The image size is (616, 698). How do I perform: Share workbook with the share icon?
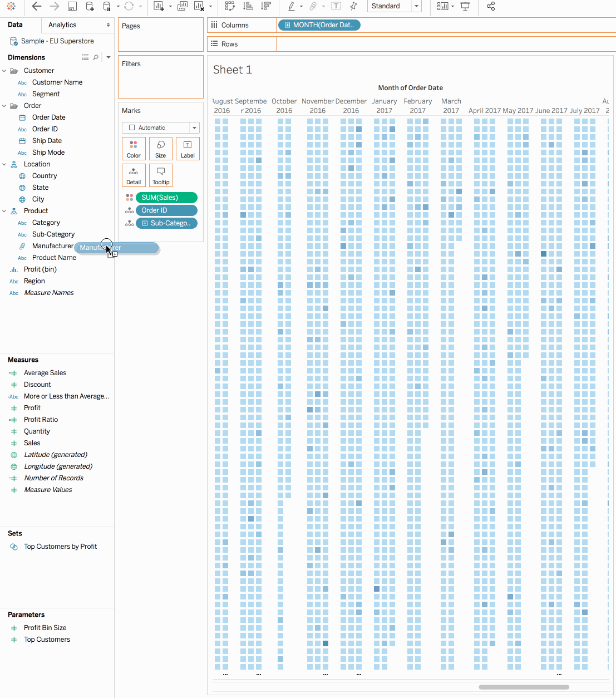pyautogui.click(x=490, y=6)
